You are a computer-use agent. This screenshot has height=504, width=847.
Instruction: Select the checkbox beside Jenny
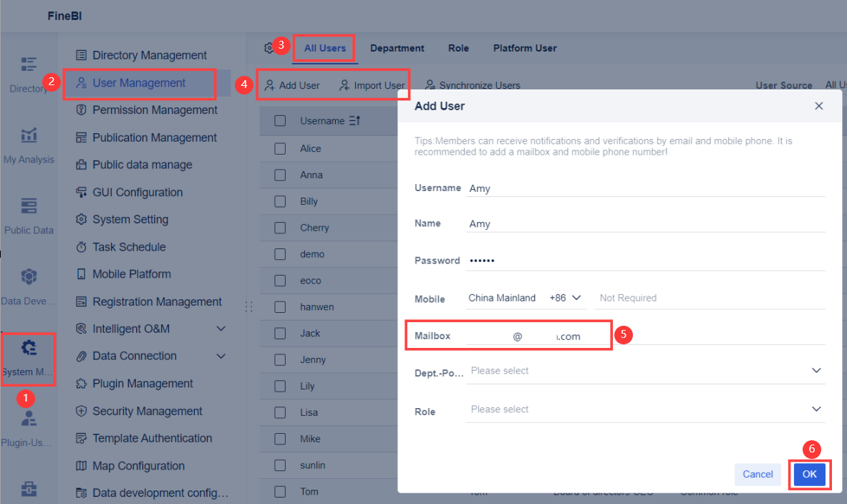click(x=280, y=359)
